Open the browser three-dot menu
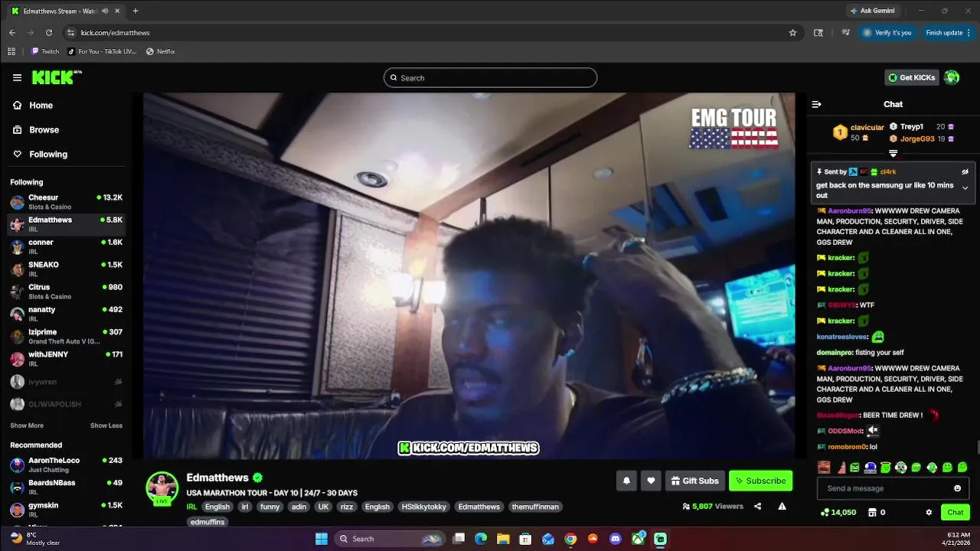The width and height of the screenshot is (980, 551). pos(969,33)
